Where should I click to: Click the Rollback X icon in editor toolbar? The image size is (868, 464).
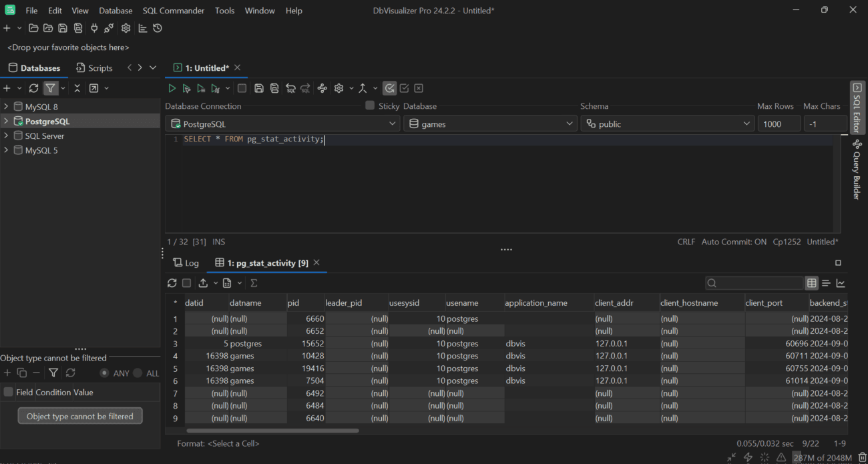(x=419, y=88)
